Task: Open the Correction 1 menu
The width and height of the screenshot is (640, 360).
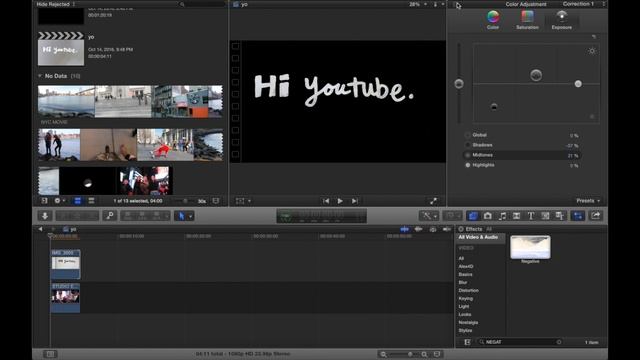Action: 583,4
